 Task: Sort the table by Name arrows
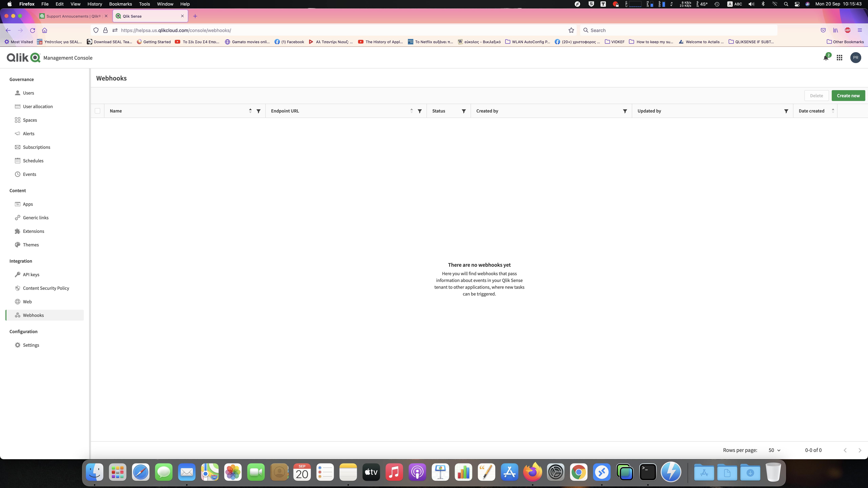(x=250, y=111)
